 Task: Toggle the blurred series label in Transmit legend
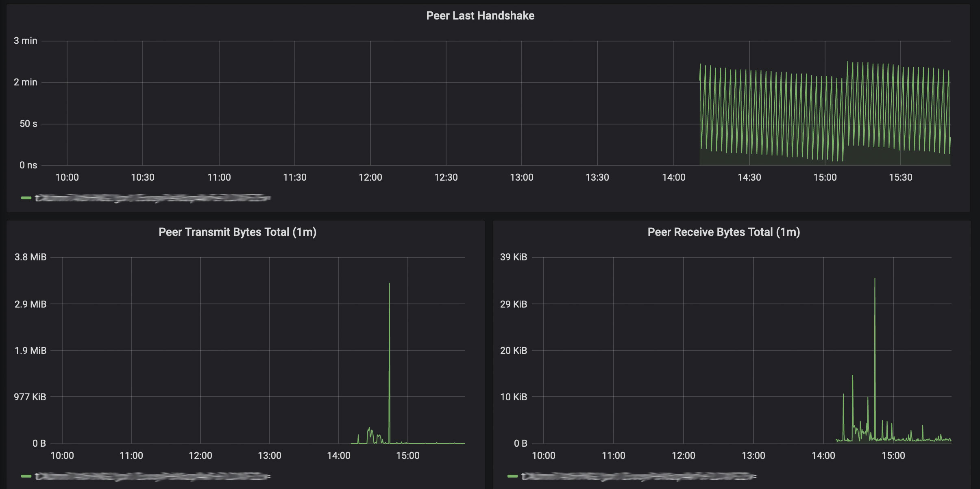coord(152,476)
